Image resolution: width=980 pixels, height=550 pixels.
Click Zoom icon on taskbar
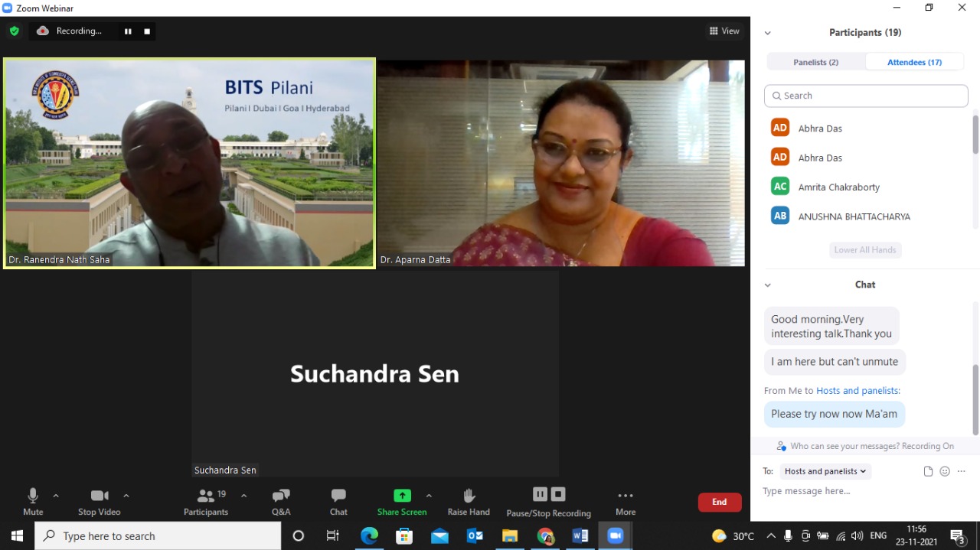click(x=616, y=535)
